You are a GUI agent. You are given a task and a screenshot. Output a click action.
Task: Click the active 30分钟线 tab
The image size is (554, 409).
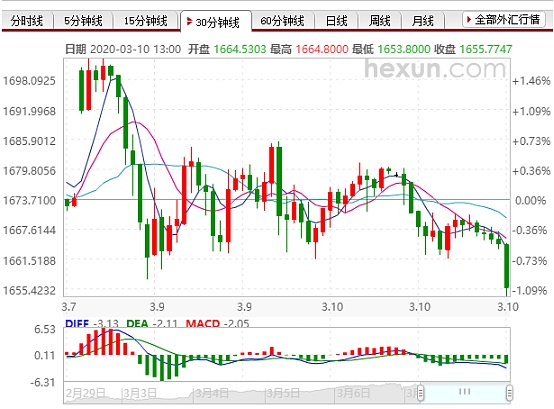click(216, 22)
